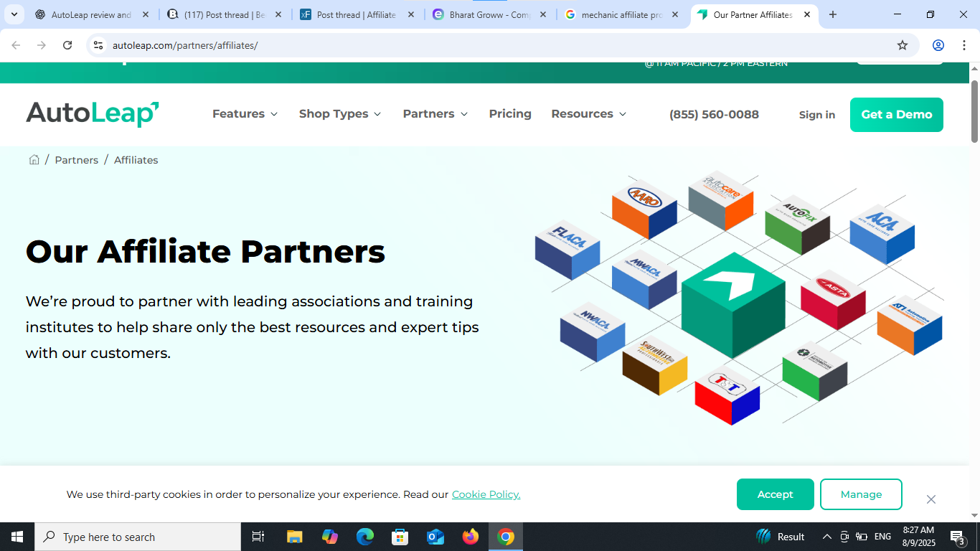Open Microsoft Edge from taskbar
This screenshot has width=980, height=551.
click(365, 537)
